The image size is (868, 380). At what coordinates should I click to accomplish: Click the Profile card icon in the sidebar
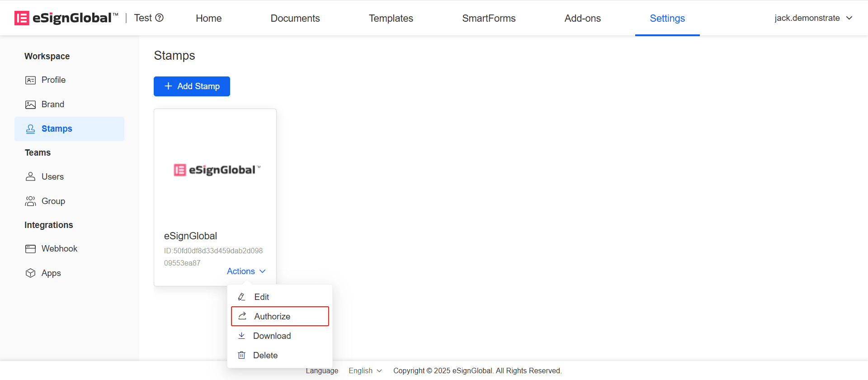point(30,80)
